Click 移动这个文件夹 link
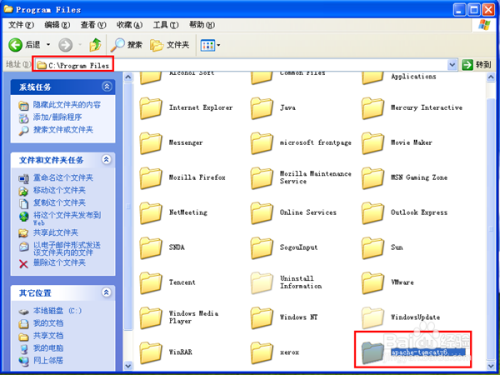Image resolution: width=500 pixels, height=375 pixels. (x=59, y=190)
